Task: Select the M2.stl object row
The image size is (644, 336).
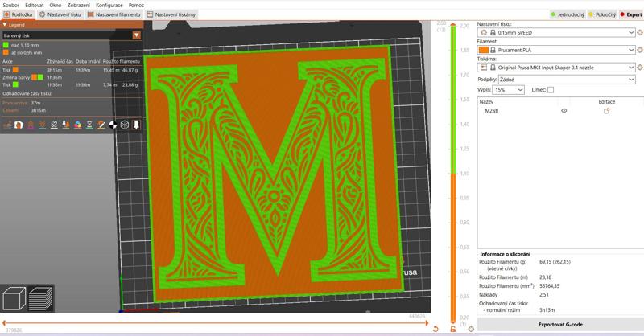Action: (x=560, y=111)
